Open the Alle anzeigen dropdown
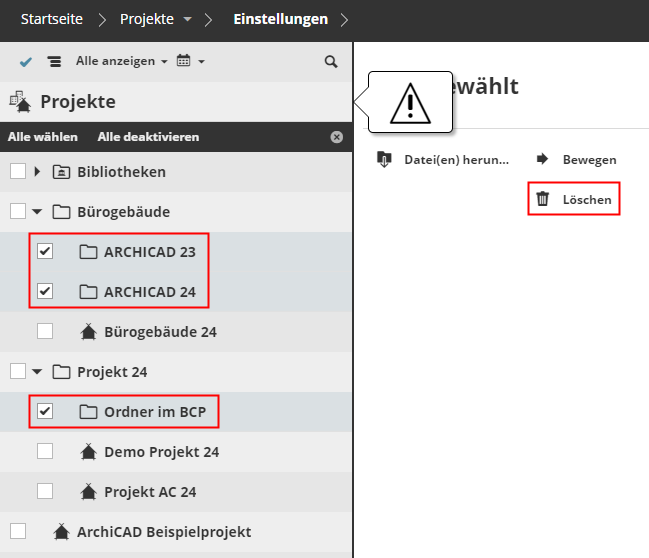649x558 pixels. click(121, 62)
